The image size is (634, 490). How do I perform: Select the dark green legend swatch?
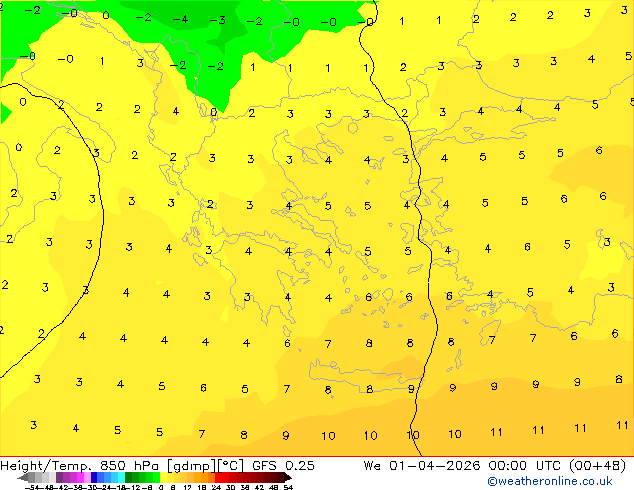pos(129,477)
